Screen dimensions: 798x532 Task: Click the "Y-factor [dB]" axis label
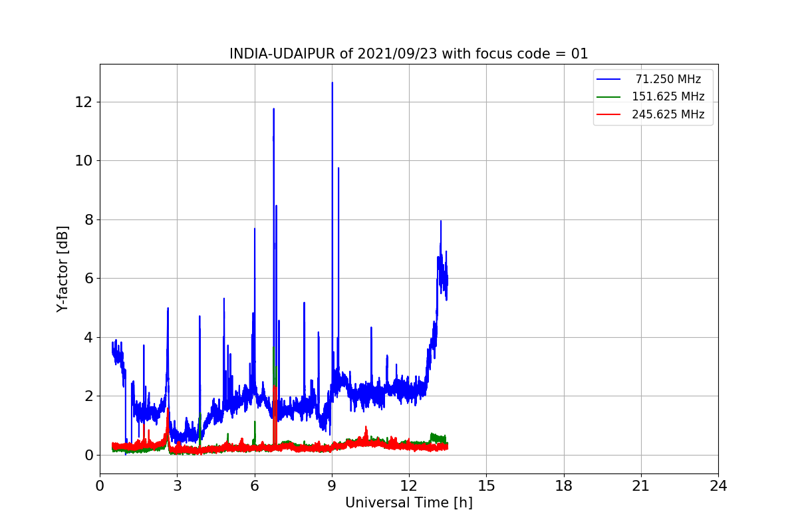click(63, 269)
